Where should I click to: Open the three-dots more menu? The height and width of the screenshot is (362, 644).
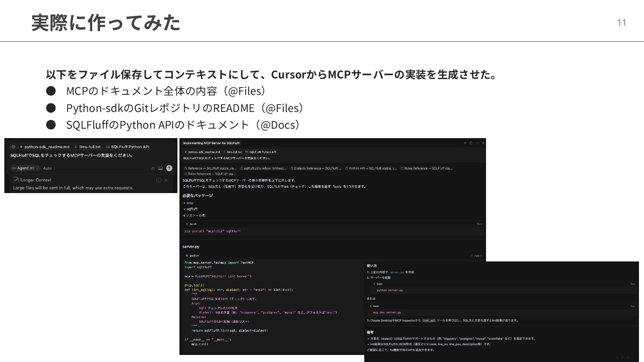coord(477,143)
